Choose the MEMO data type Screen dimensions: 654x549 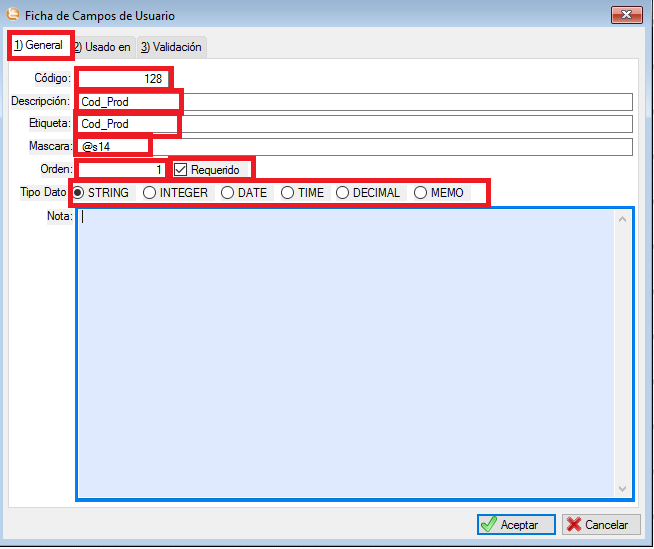tap(421, 193)
